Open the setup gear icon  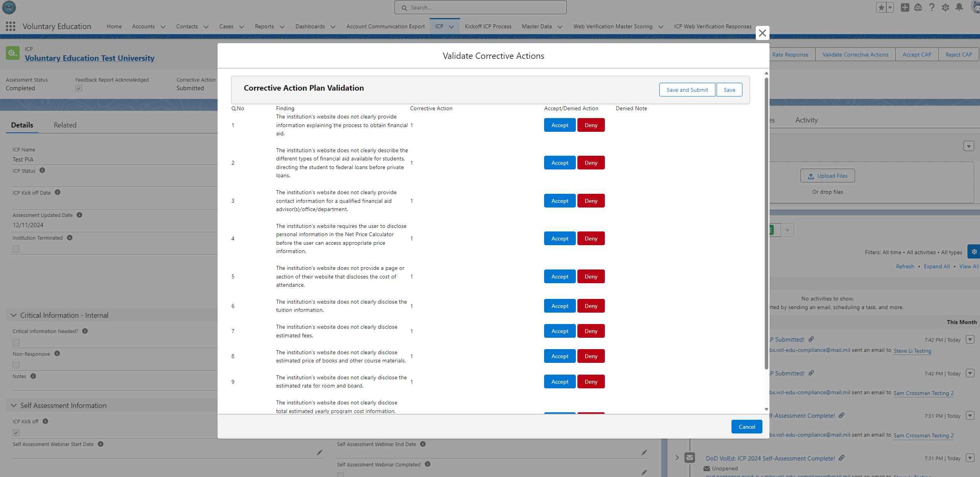(x=945, y=7)
